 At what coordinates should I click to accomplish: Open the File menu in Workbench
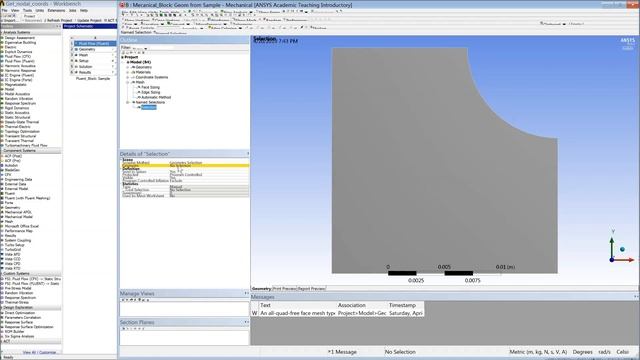[4, 10]
